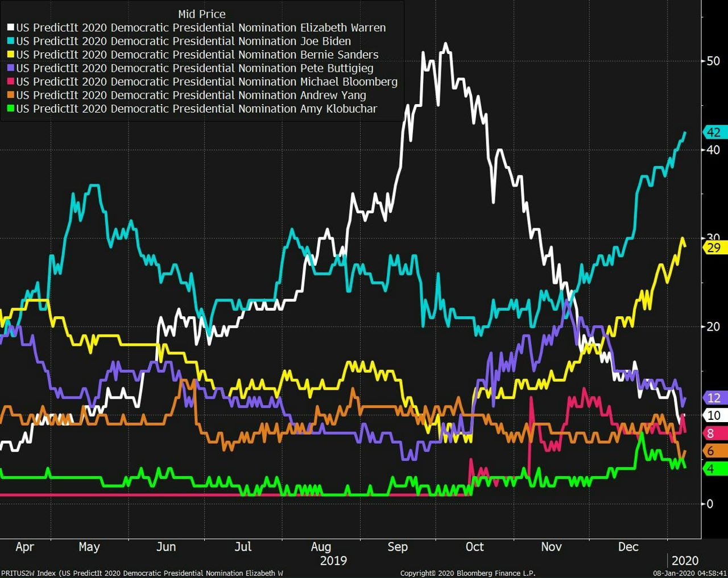Click the Bloomberg Finance copyright text
728x578 pixels.
tap(468, 573)
